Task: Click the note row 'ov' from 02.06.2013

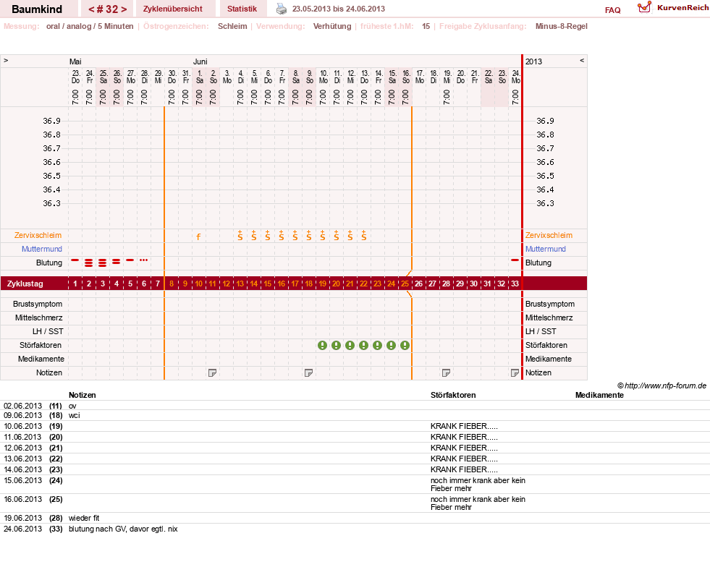Action: pyautogui.click(x=72, y=406)
